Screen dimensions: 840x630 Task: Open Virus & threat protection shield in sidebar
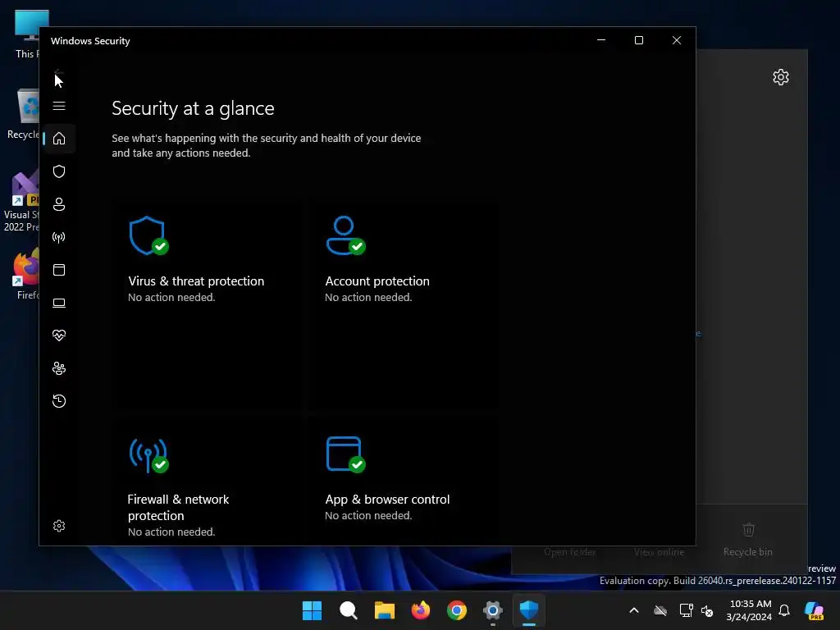(x=59, y=171)
